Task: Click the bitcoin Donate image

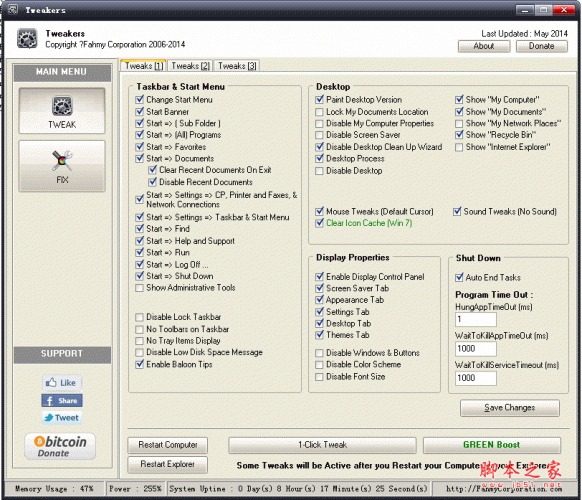Action: [60, 446]
